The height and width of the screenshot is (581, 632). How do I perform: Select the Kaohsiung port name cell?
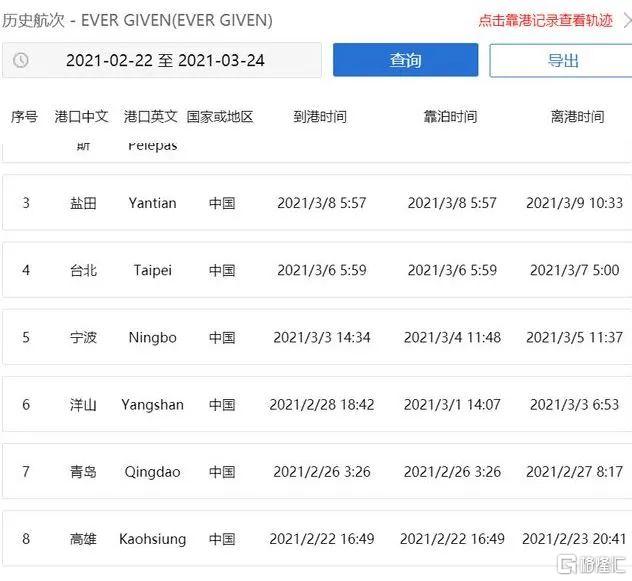click(152, 539)
